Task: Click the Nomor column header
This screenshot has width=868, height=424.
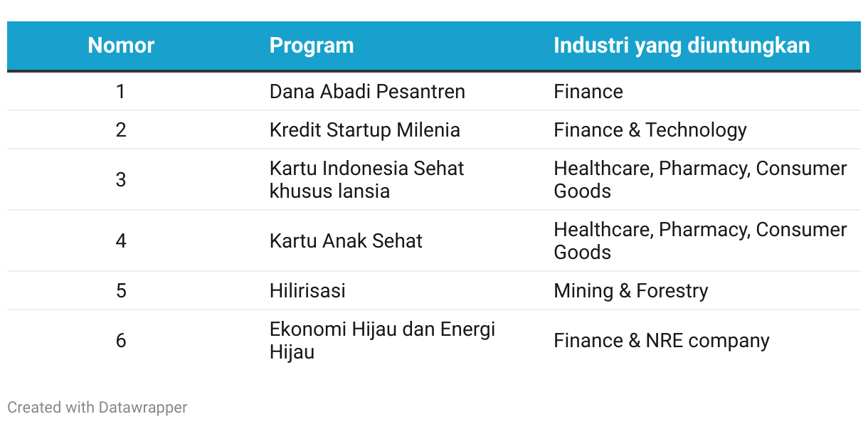Action: tap(121, 46)
